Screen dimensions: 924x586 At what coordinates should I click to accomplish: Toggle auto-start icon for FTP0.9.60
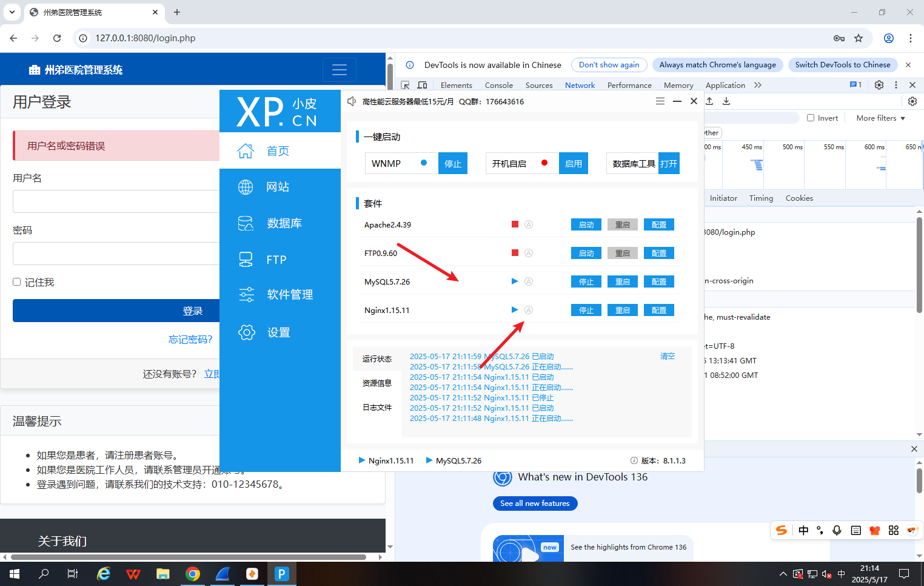click(x=529, y=253)
